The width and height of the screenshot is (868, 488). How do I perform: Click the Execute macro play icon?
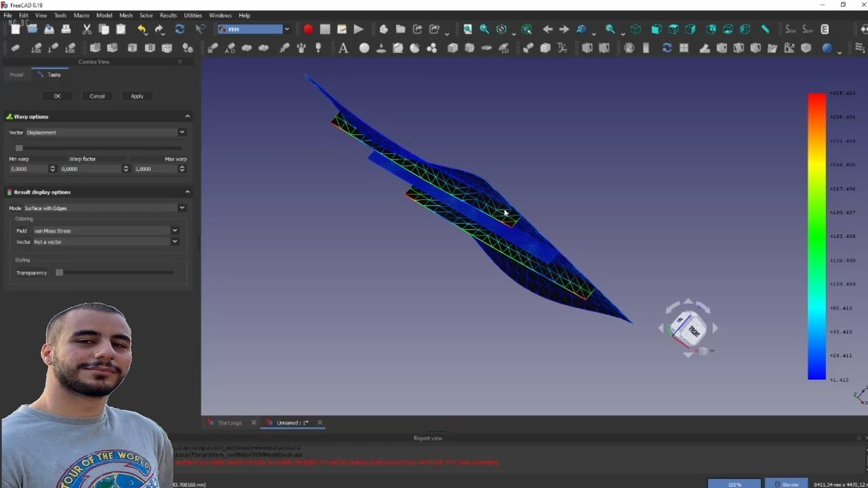click(358, 29)
